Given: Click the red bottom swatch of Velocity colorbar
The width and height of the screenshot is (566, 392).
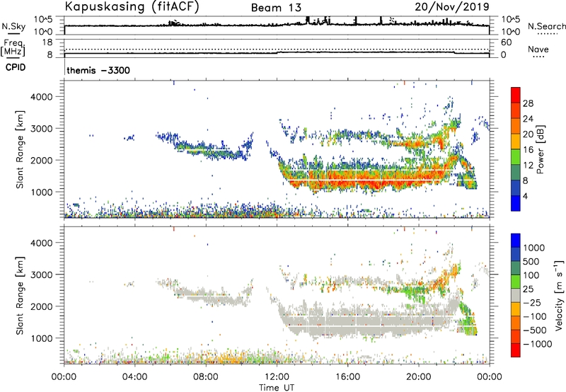Looking at the screenshot, I should tap(516, 350).
